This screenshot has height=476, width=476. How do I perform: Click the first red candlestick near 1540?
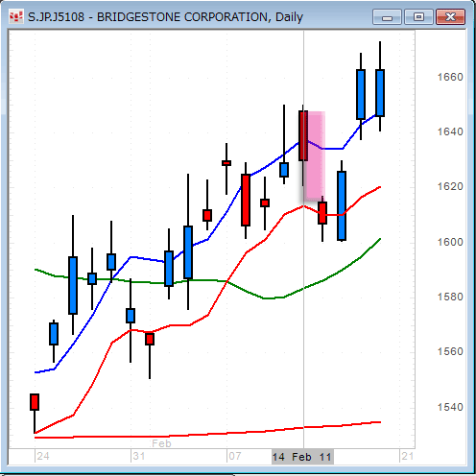[35, 402]
